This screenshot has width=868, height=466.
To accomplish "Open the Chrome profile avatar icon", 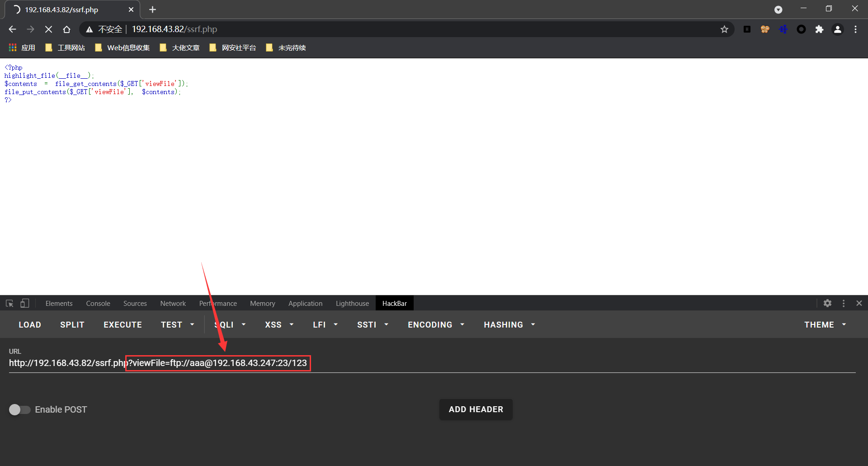I will point(837,29).
